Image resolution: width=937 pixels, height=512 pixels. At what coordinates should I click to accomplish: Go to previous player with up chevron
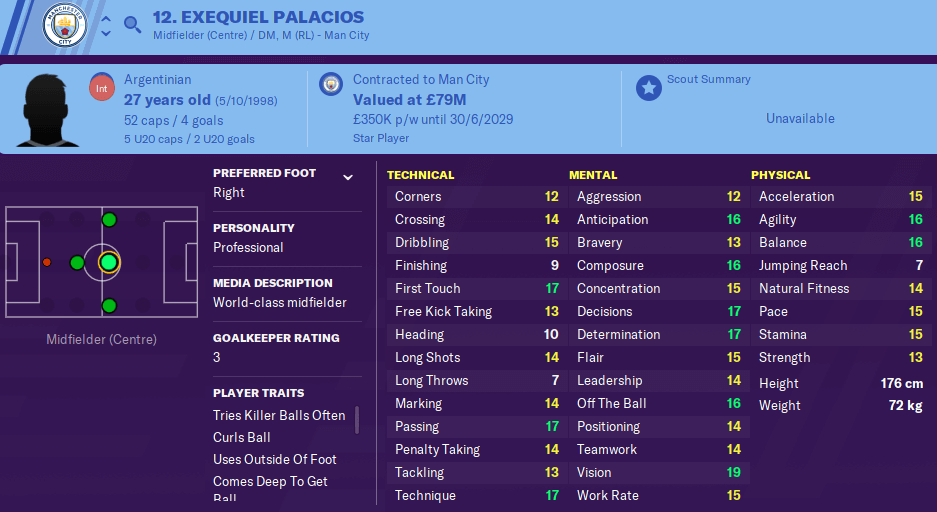point(106,19)
